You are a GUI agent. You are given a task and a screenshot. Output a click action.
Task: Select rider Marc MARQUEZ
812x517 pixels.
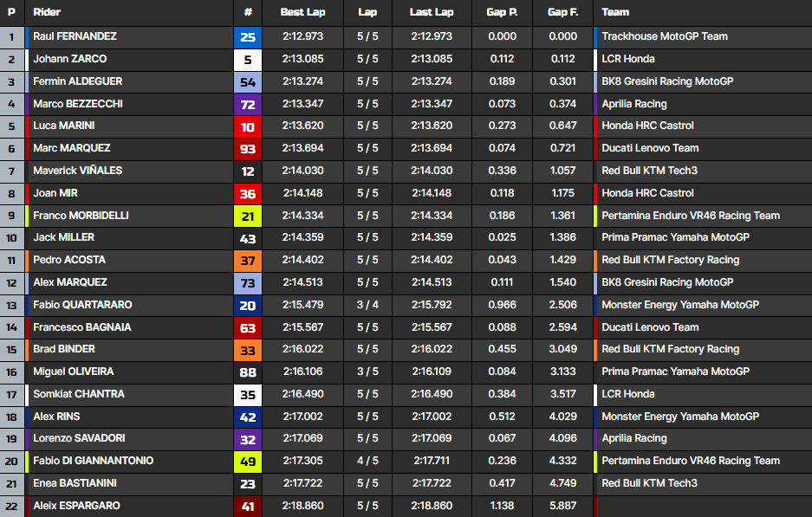[72, 148]
